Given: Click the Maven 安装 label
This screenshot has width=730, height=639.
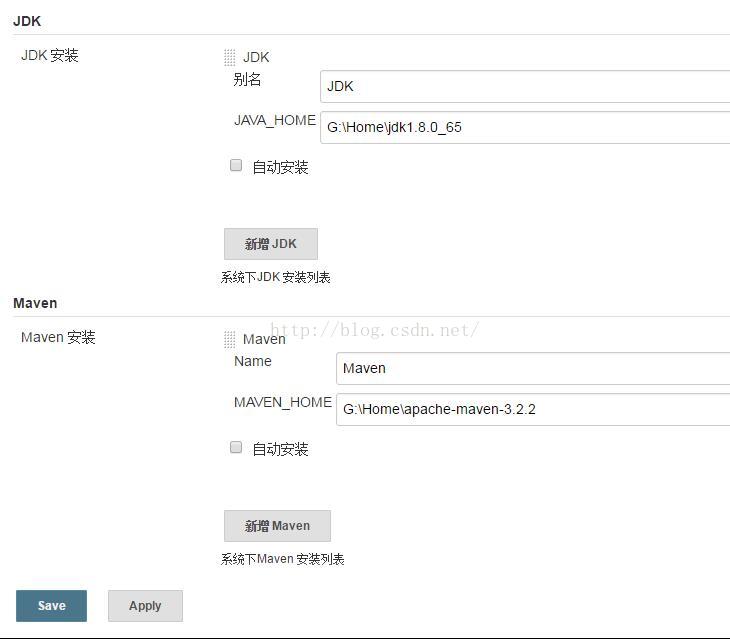Looking at the screenshot, I should (58, 337).
